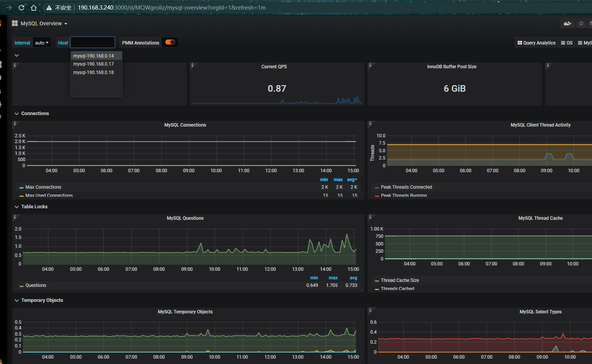Open the OS dashboards menu

pos(567,43)
